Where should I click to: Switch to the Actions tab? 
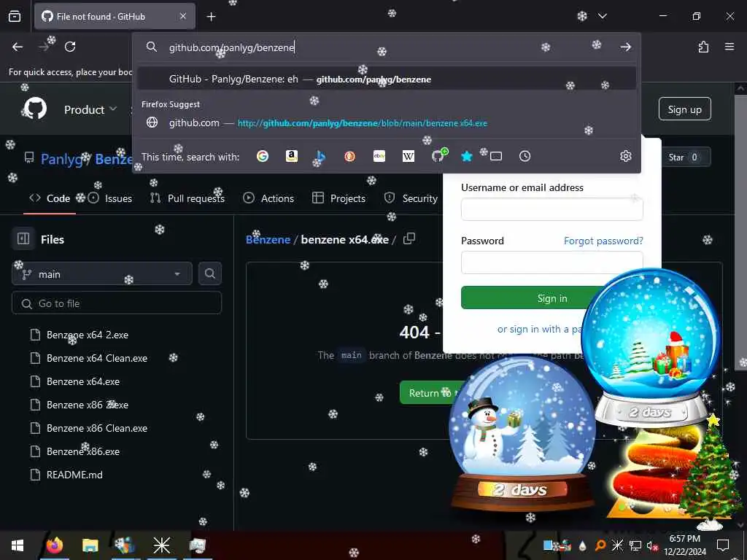tap(268, 198)
